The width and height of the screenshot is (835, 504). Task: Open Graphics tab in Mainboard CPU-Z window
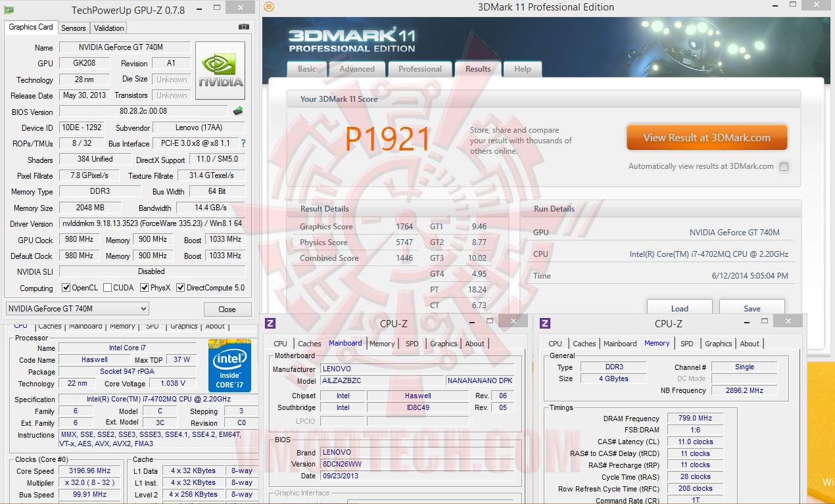click(444, 344)
